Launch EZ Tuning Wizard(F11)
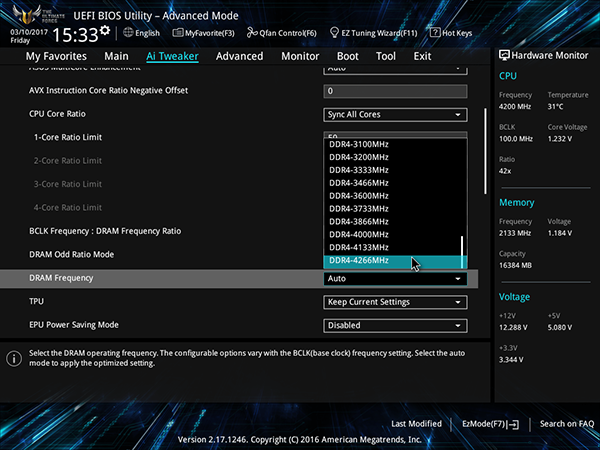Image resolution: width=600 pixels, height=450 pixels. [x=373, y=33]
